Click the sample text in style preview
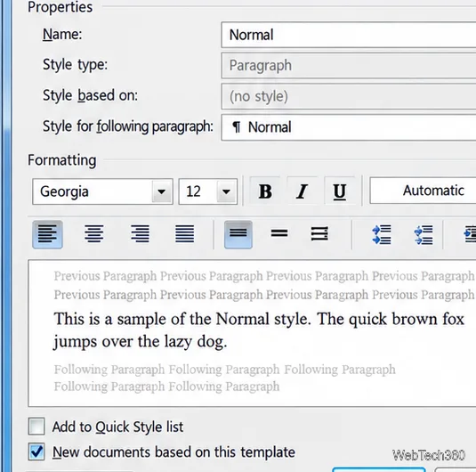This screenshot has height=472, width=476. 259,330
